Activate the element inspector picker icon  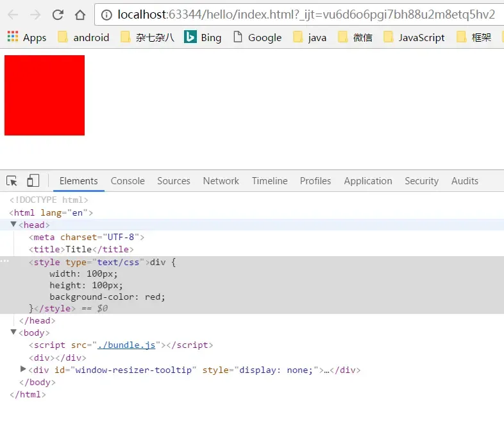coord(12,181)
